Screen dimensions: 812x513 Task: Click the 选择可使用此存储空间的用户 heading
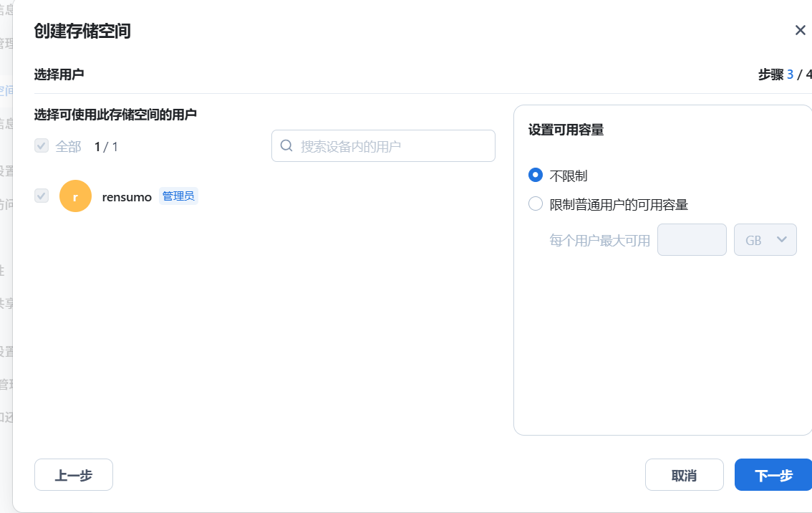115,115
